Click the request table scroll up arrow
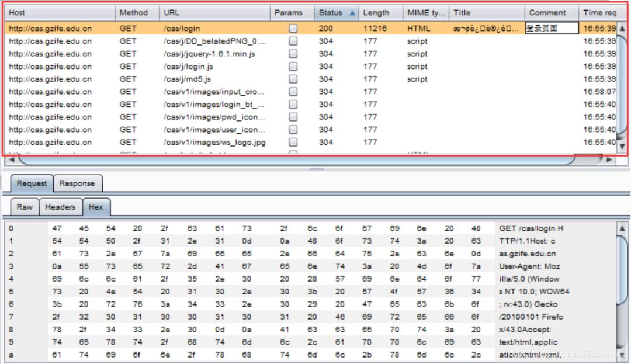The width and height of the screenshot is (631, 364). tap(622, 28)
